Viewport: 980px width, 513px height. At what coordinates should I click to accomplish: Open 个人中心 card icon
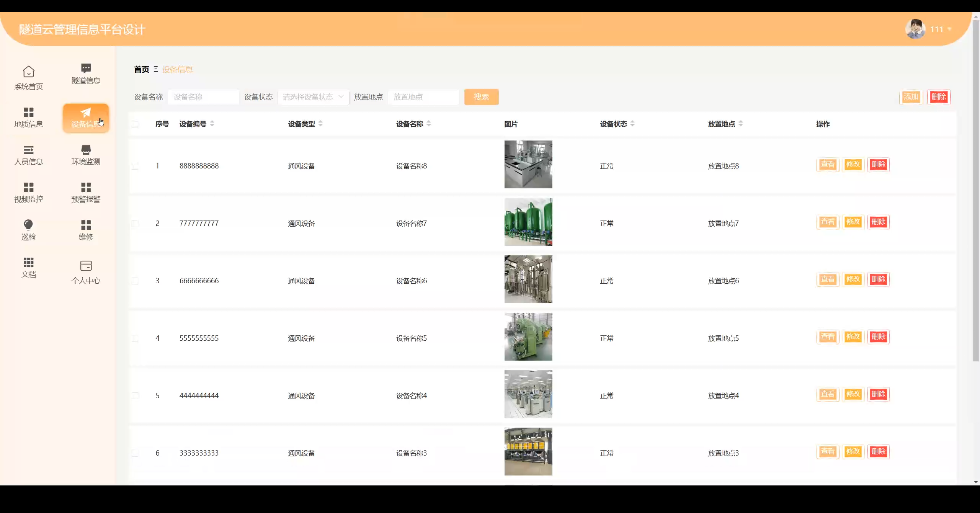click(86, 266)
